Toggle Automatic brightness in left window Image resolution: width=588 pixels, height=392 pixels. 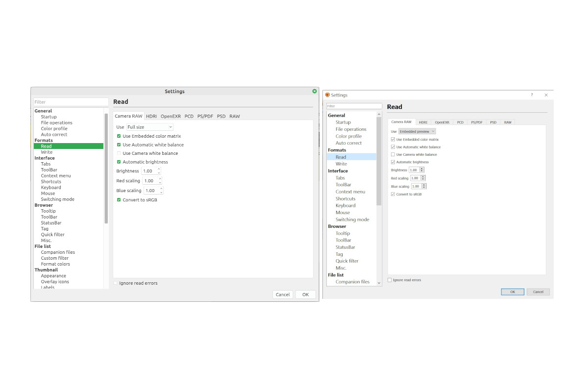click(x=119, y=162)
